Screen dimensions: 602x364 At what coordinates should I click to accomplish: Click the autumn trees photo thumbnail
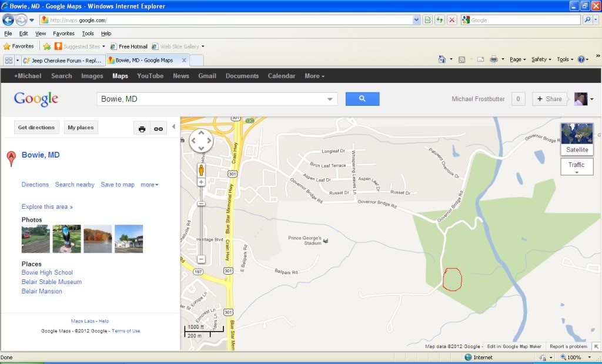click(x=98, y=239)
